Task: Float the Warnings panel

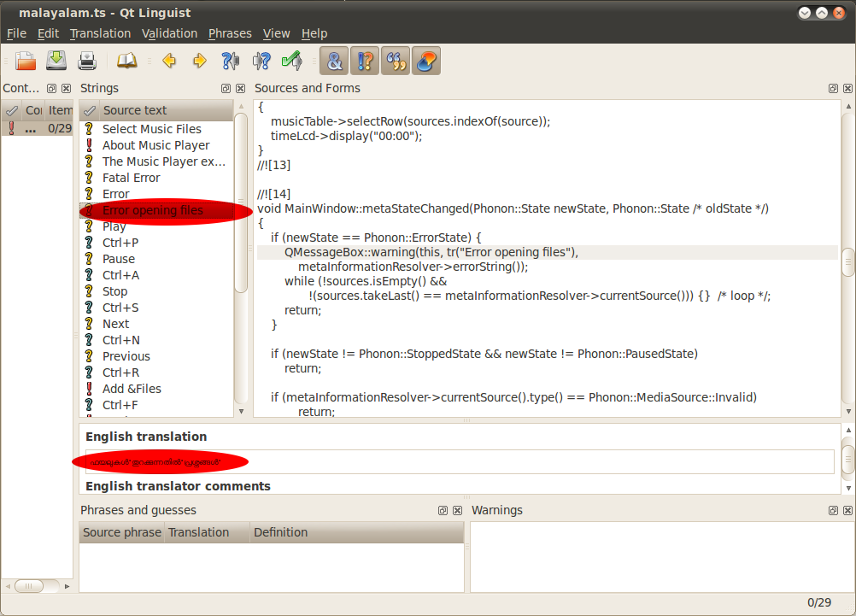Action: pyautogui.click(x=833, y=511)
